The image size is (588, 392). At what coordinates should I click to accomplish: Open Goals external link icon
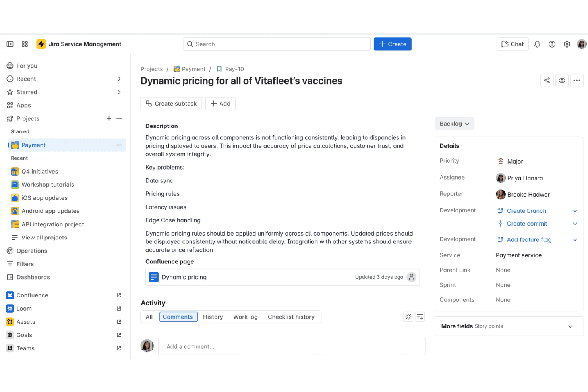(119, 335)
